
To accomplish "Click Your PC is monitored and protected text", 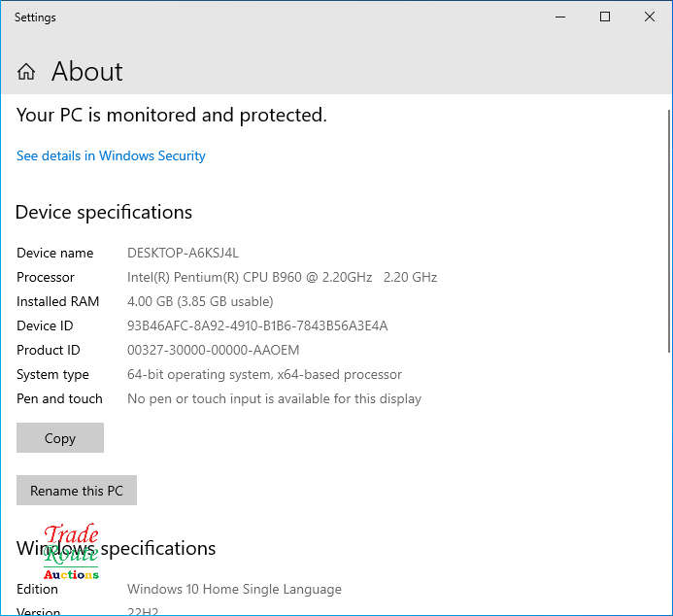I will point(172,116).
